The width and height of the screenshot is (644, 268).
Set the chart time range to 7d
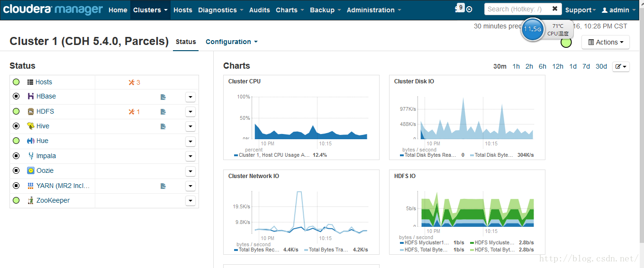[586, 66]
